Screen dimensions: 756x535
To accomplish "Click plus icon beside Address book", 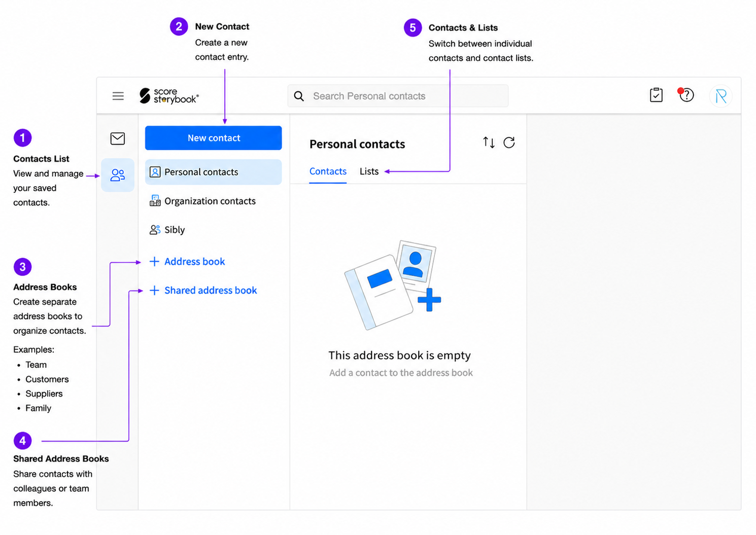I will point(154,262).
